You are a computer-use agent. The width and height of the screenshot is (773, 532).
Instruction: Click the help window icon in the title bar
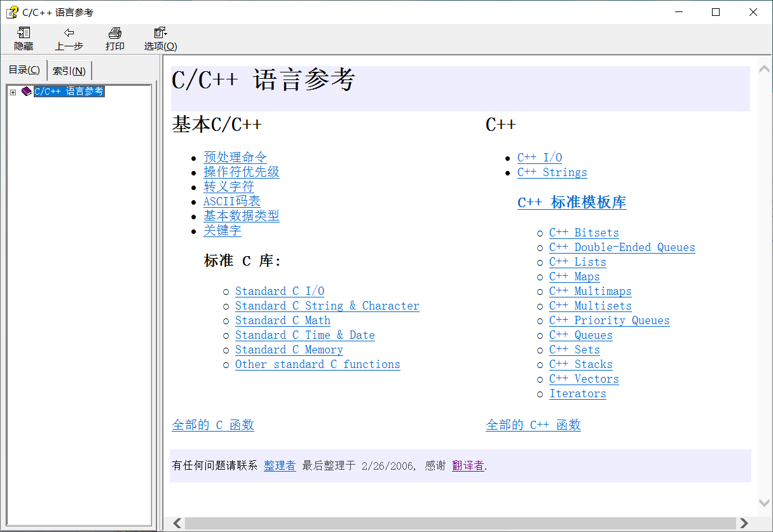point(11,11)
